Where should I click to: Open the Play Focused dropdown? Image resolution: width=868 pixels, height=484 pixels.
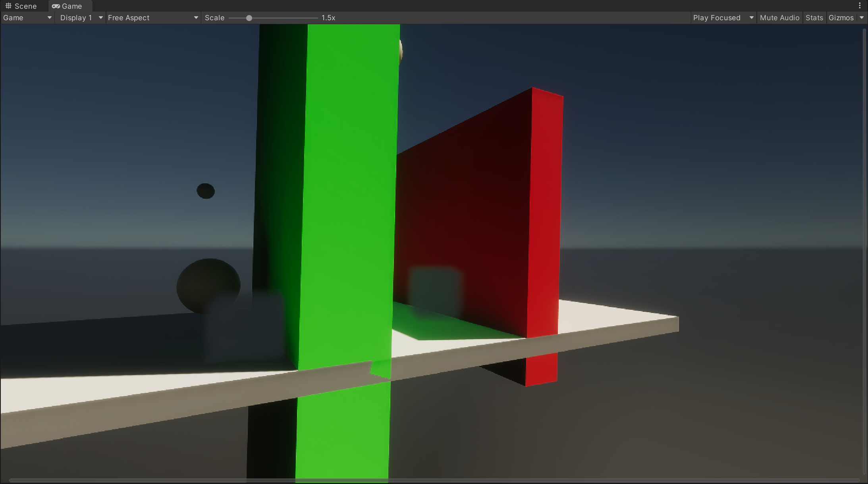[723, 18]
